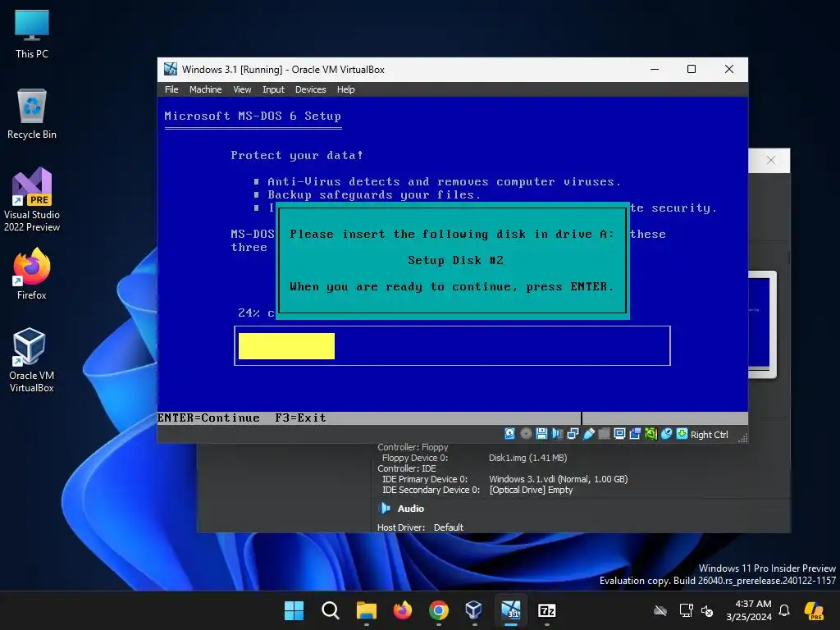Screen dimensions: 840x630
Task: Switch to VirtualBox Manager in taskbar
Action: [x=474, y=610]
